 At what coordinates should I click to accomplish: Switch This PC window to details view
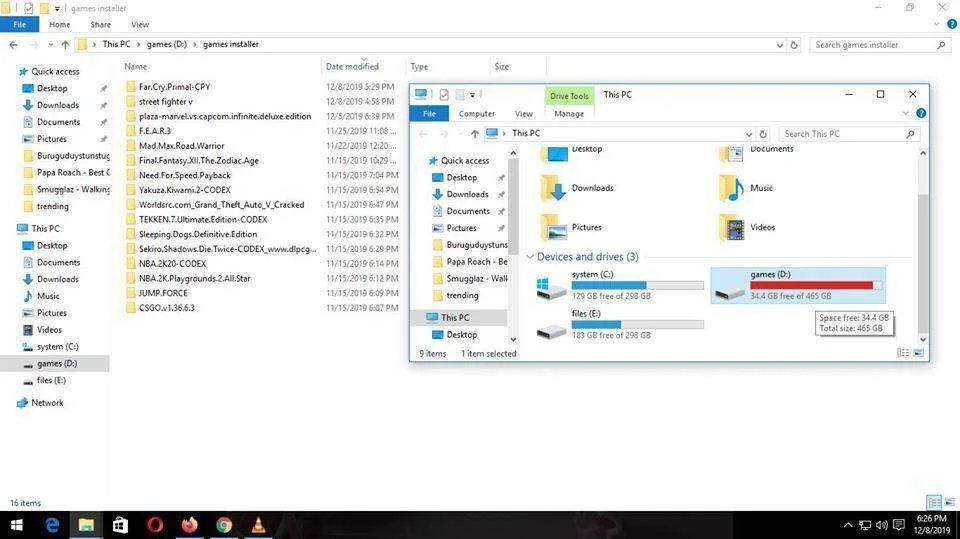coord(902,353)
